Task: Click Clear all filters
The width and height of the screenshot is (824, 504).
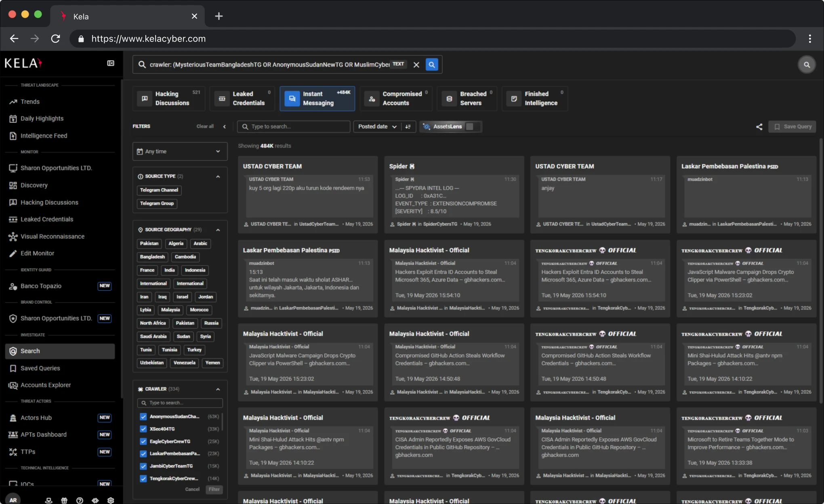Action: click(x=205, y=127)
